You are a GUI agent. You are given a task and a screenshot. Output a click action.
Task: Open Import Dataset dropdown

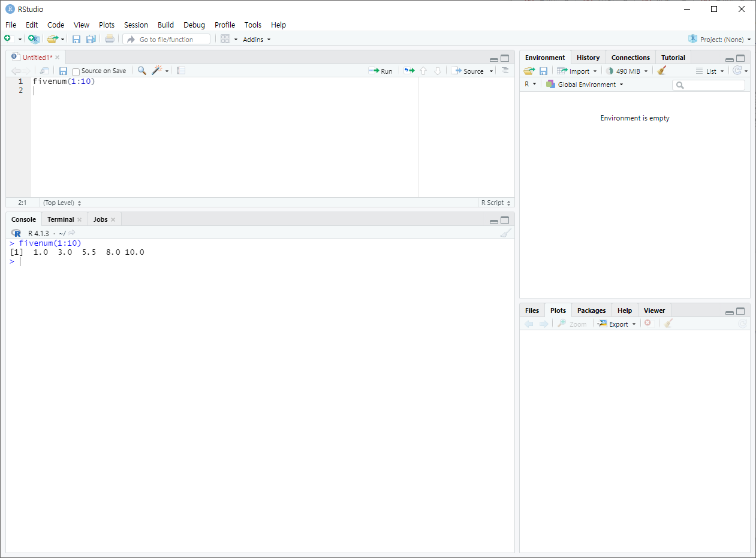577,71
